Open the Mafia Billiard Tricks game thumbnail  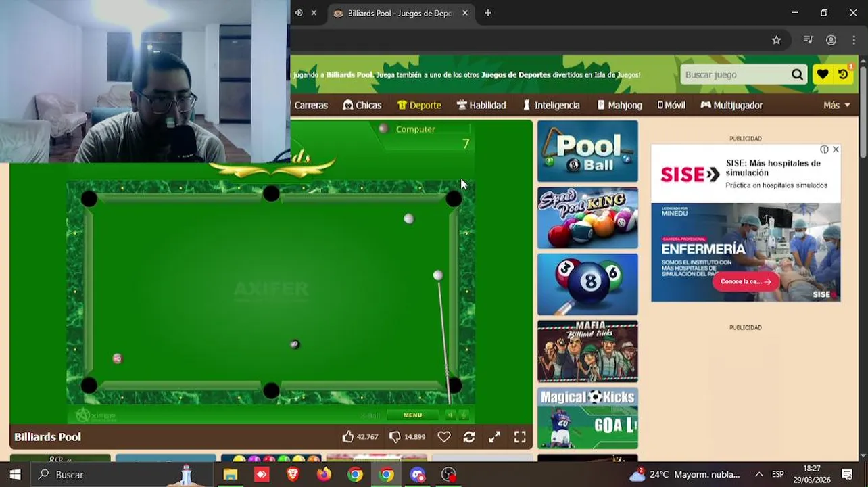[x=587, y=351]
